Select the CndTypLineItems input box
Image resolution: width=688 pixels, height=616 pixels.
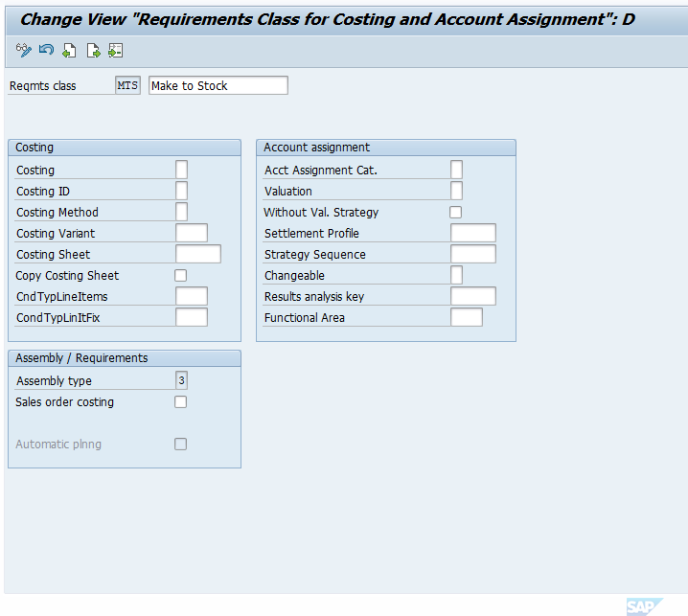tap(192, 296)
